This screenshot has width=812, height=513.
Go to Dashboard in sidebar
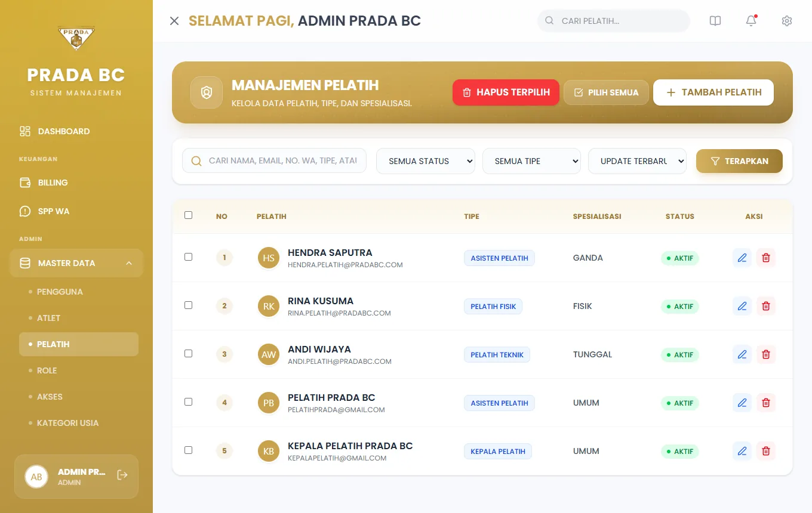coord(76,131)
